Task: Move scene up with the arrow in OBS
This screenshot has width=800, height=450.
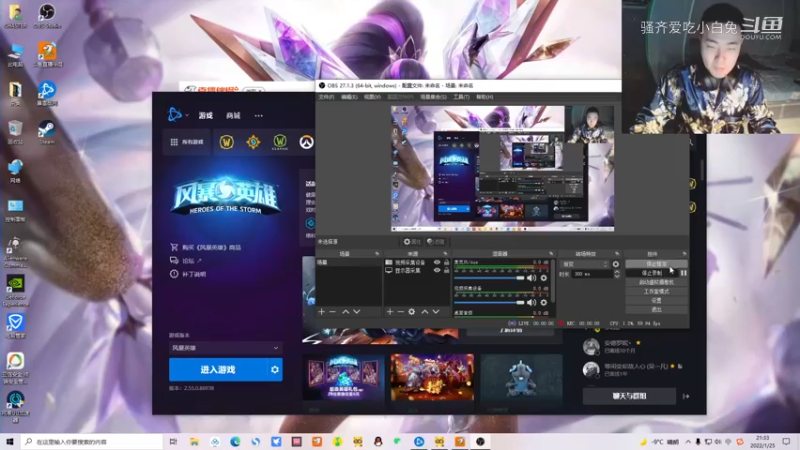Action: (345, 311)
